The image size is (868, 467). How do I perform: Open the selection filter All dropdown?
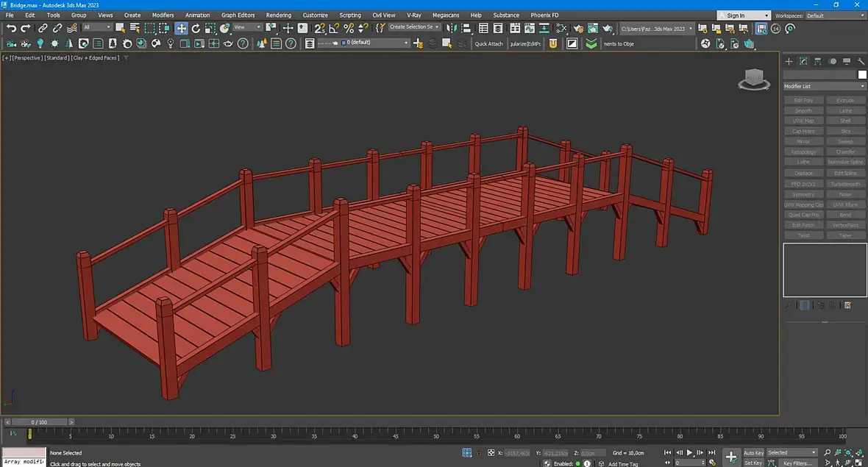point(96,27)
